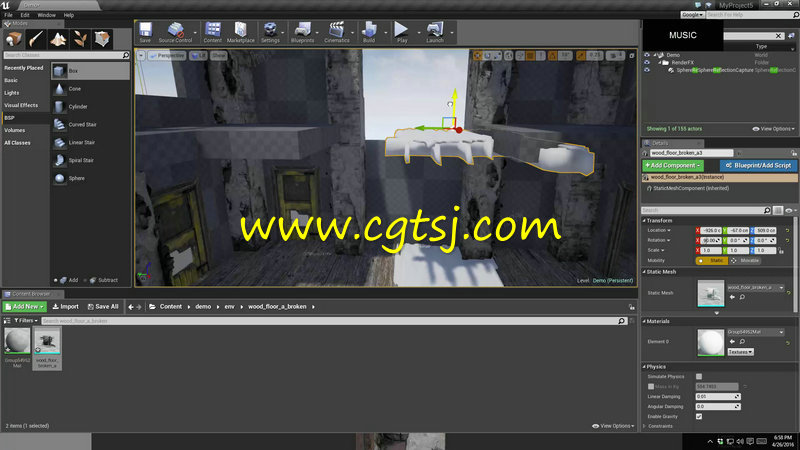The image size is (800, 450).
Task: Select Box BSP brush
Action: click(x=90, y=71)
